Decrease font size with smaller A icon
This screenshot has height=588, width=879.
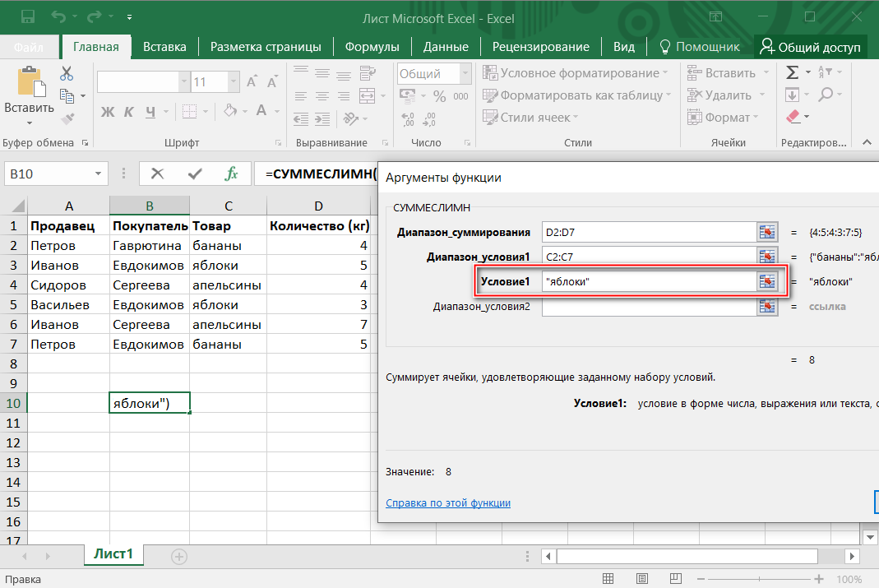(272, 82)
